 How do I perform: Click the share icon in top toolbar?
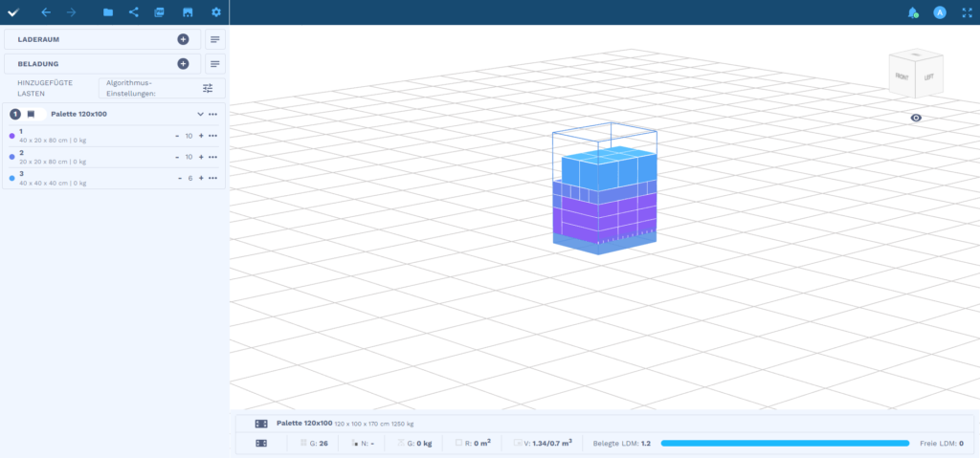click(x=133, y=12)
